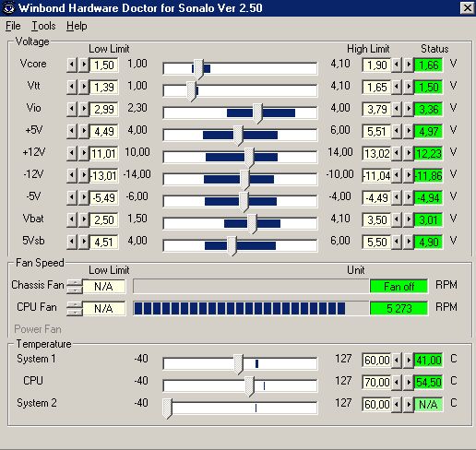This screenshot has height=450, width=476.
Task: Decrease Vio high limit with left arrow
Action: (397, 109)
